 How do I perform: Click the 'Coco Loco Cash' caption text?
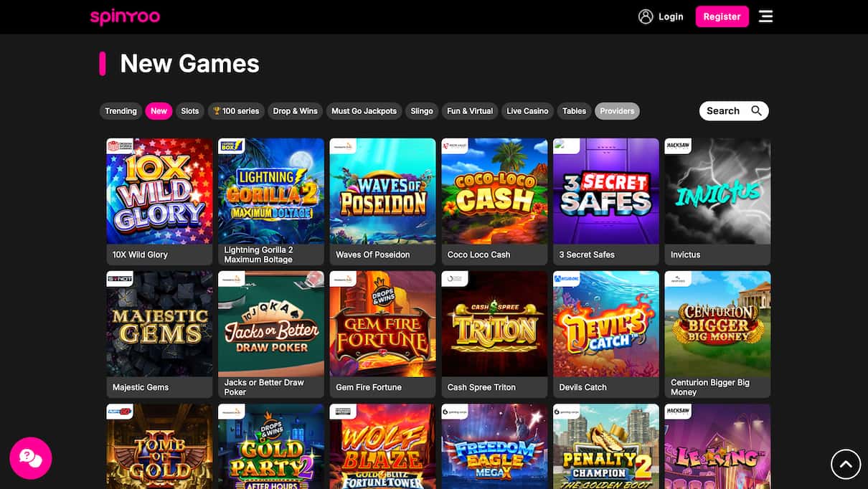[x=478, y=255]
